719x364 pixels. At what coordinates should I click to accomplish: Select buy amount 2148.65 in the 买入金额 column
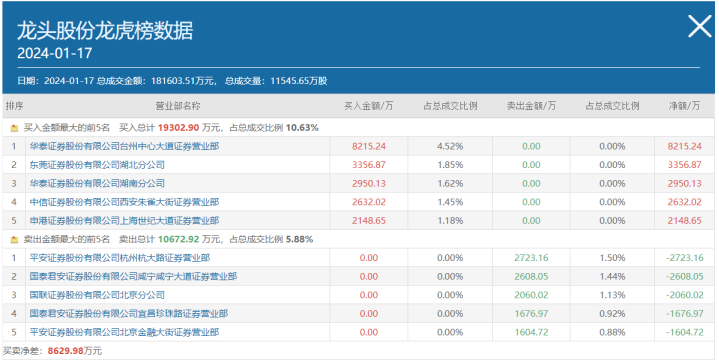tap(369, 221)
